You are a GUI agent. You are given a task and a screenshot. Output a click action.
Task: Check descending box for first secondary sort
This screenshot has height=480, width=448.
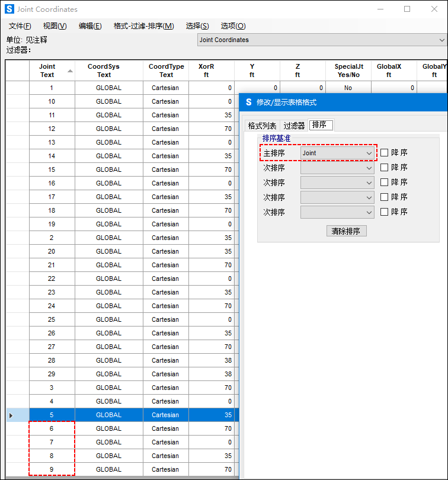[x=385, y=168]
